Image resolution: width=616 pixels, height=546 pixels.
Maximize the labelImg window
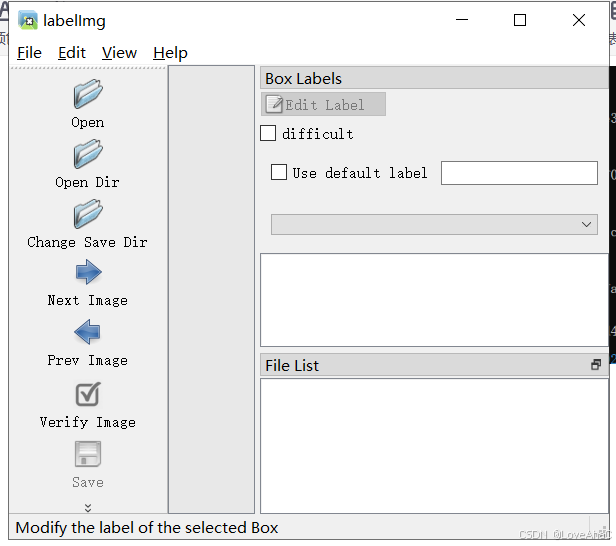coord(520,20)
